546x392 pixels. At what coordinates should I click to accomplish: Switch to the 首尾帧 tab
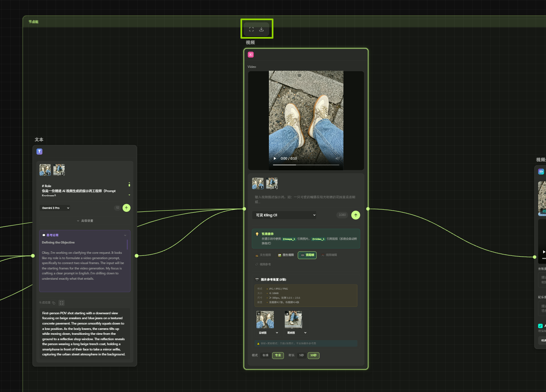pyautogui.click(x=307, y=255)
